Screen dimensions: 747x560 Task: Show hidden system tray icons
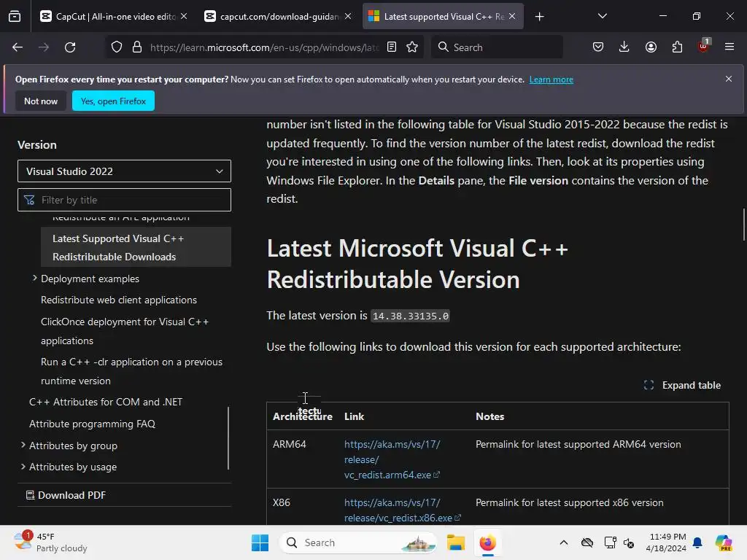click(x=564, y=542)
